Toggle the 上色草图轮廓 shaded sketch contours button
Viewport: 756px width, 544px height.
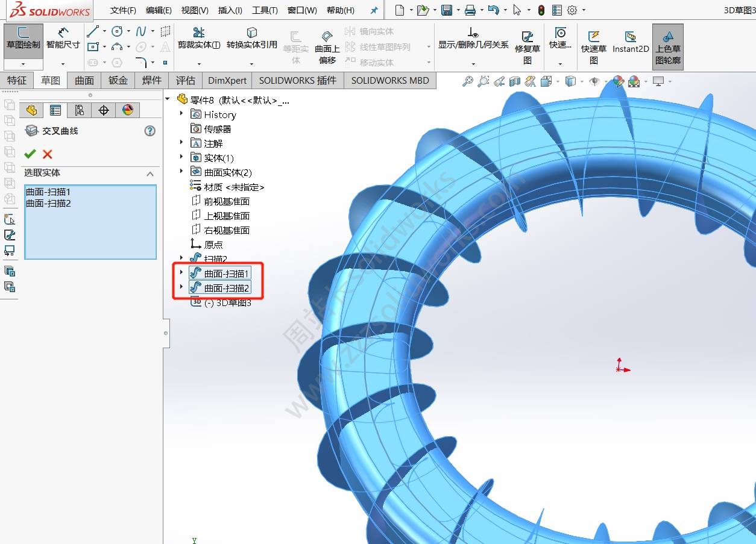click(x=667, y=47)
